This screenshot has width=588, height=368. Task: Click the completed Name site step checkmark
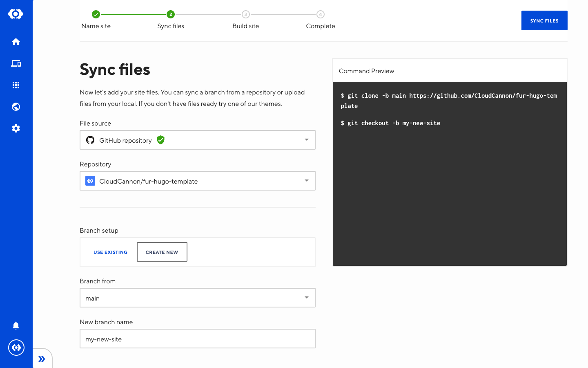pyautogui.click(x=96, y=14)
